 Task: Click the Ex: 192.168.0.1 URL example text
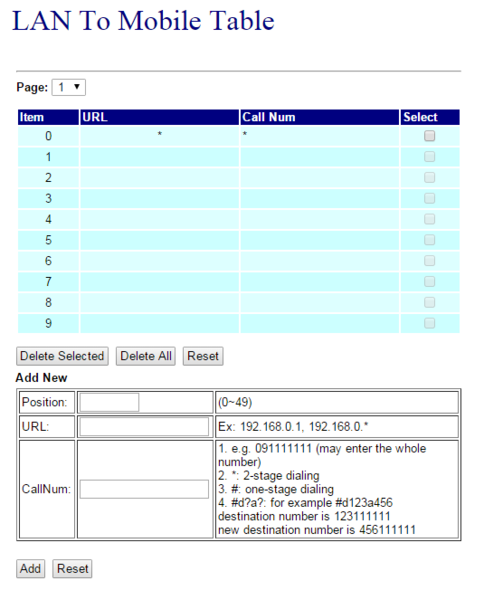click(293, 427)
